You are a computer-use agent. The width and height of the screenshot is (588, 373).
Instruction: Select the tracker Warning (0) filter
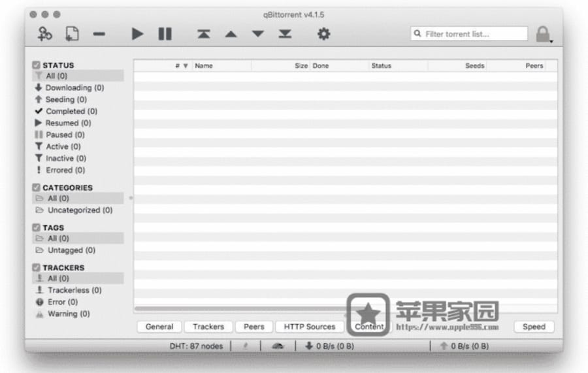click(78, 314)
